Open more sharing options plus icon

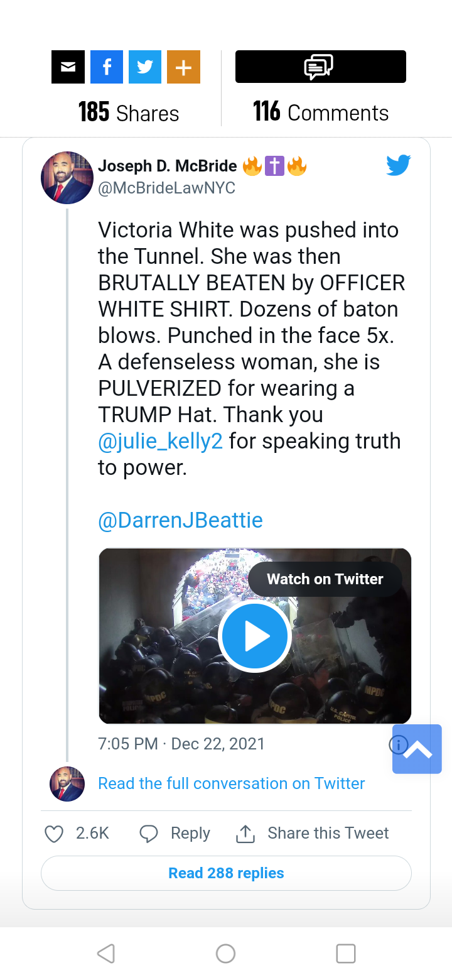coord(183,67)
